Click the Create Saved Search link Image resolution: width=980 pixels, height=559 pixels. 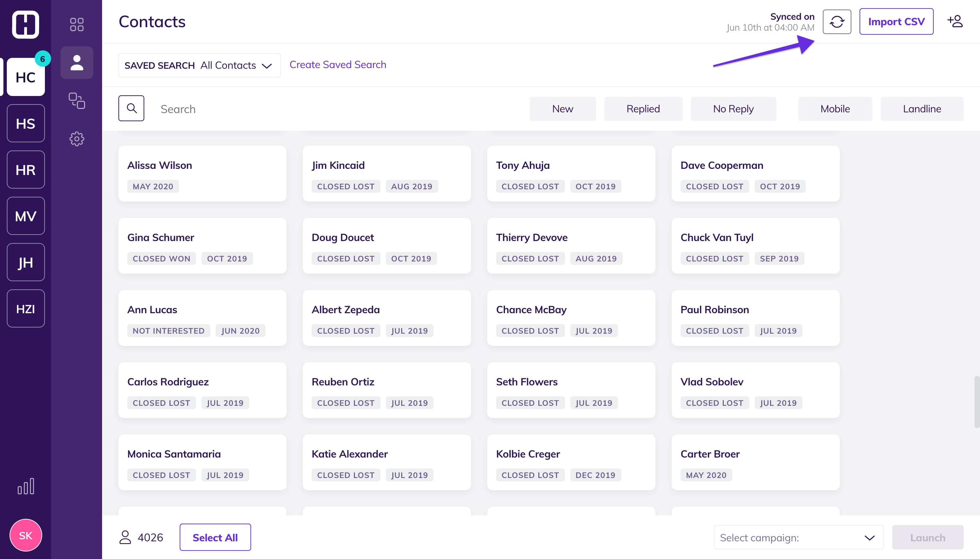[338, 64]
